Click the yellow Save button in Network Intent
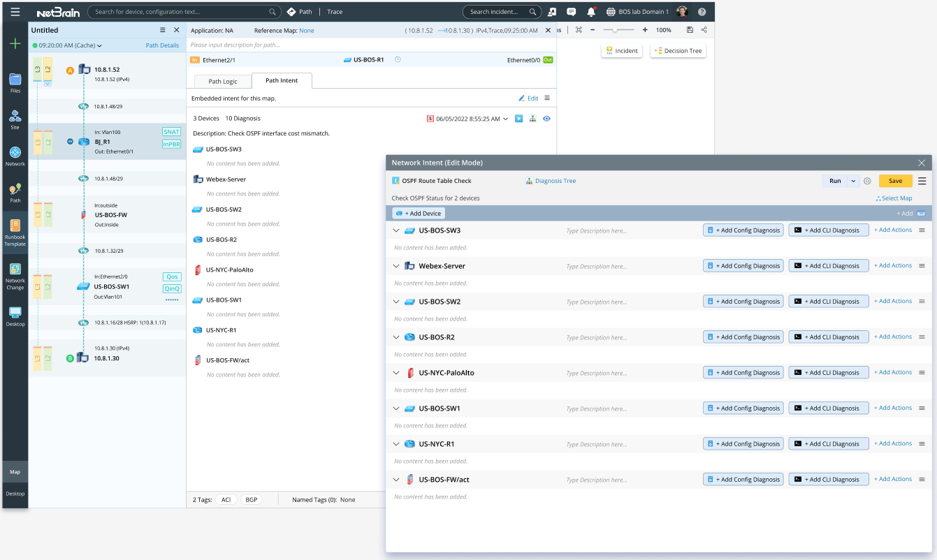 coord(895,180)
